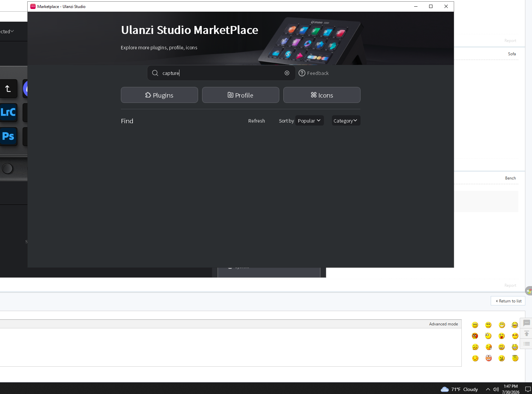Insert the angry shouting emoji
Image resolution: width=532 pixels, height=394 pixels.
pyautogui.click(x=502, y=358)
